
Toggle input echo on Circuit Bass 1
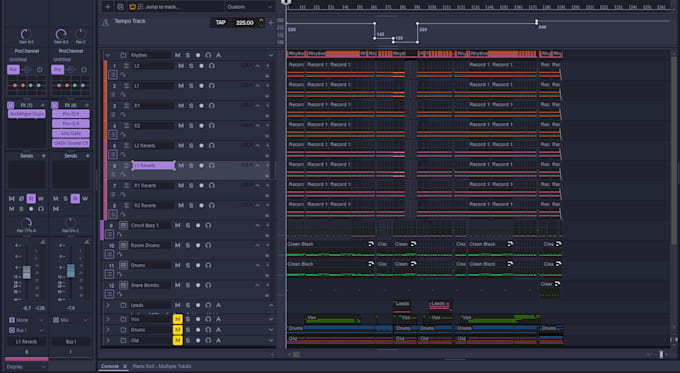point(208,226)
